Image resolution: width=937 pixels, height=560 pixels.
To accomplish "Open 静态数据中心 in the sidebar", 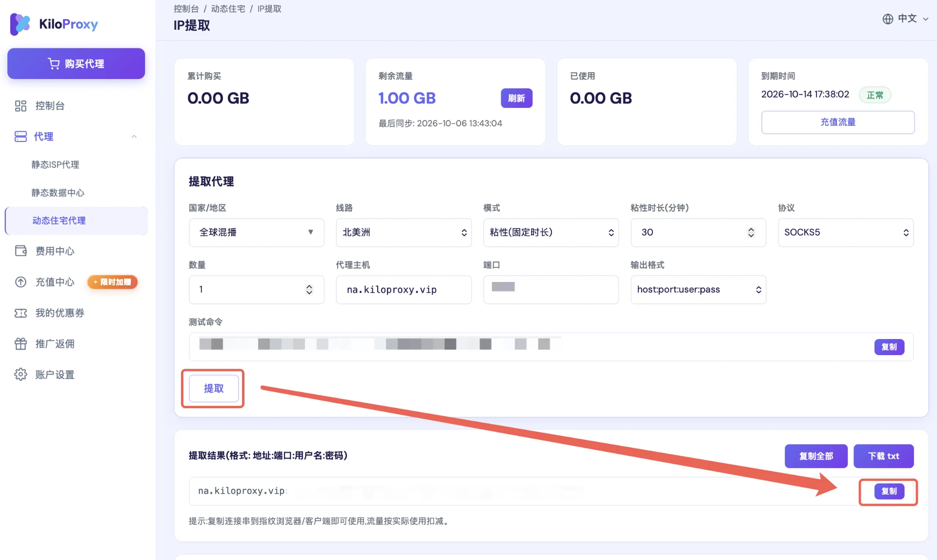I will click(58, 193).
